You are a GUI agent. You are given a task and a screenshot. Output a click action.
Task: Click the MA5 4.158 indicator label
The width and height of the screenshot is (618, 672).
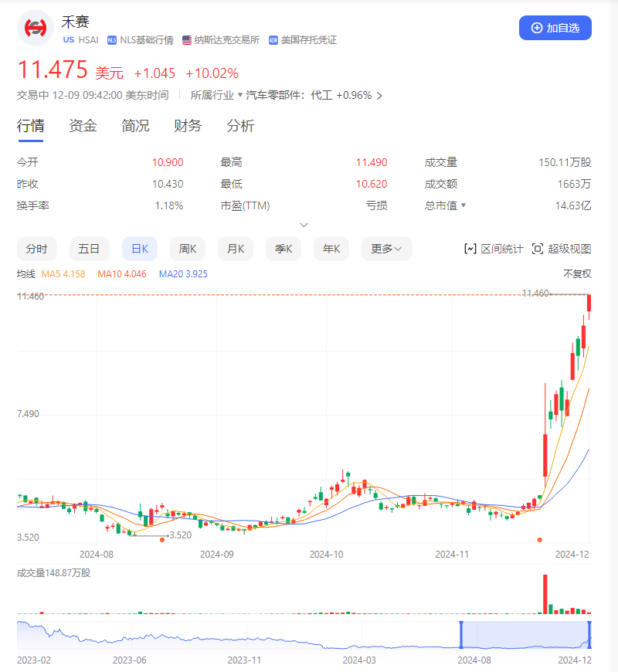[63, 274]
